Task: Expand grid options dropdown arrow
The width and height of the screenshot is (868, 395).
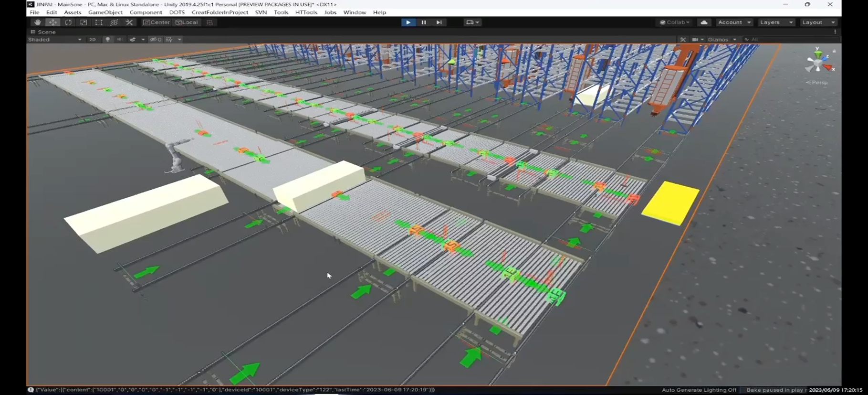Action: (179, 40)
